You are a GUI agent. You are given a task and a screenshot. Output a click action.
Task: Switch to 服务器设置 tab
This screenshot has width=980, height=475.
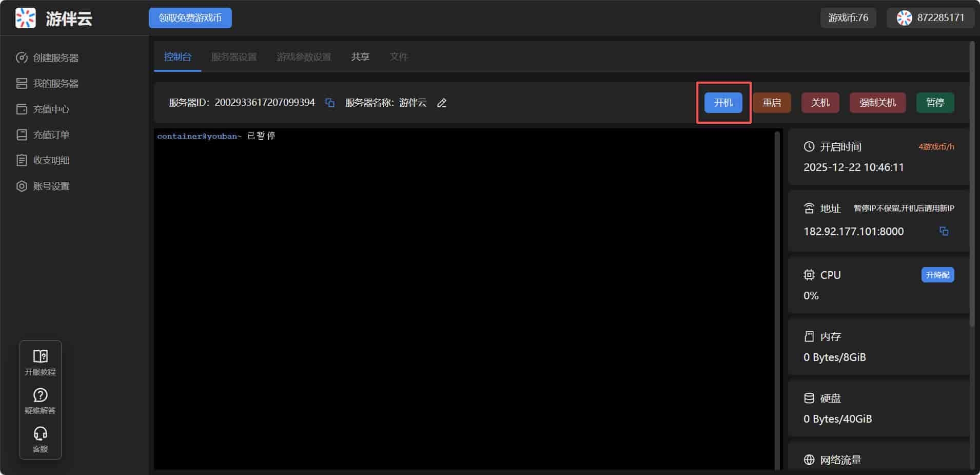[x=234, y=57]
